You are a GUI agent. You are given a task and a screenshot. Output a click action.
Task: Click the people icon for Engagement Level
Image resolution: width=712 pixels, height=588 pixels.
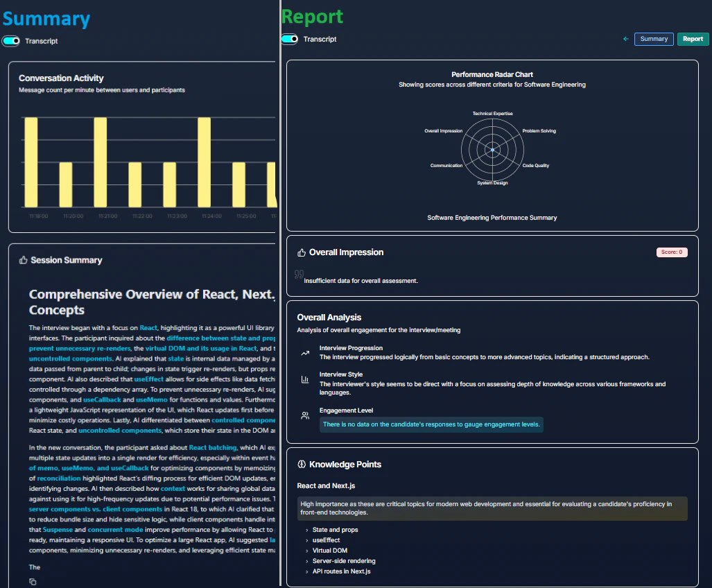pos(305,416)
